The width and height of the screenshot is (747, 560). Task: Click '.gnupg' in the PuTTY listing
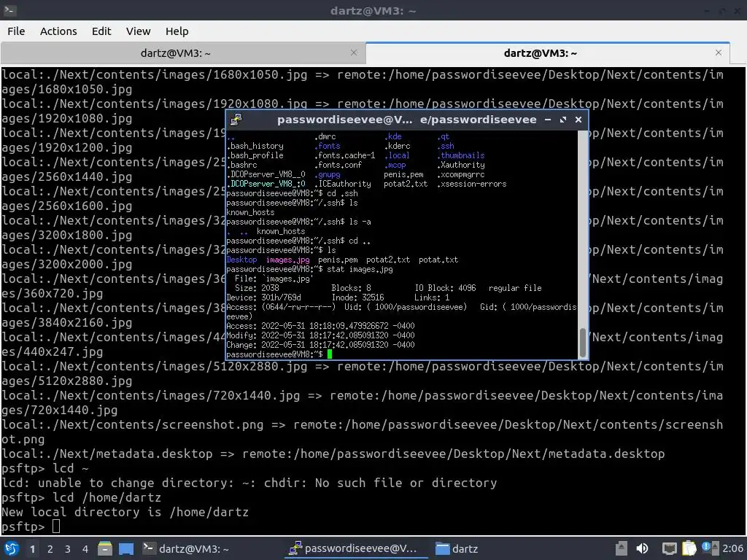(x=328, y=174)
